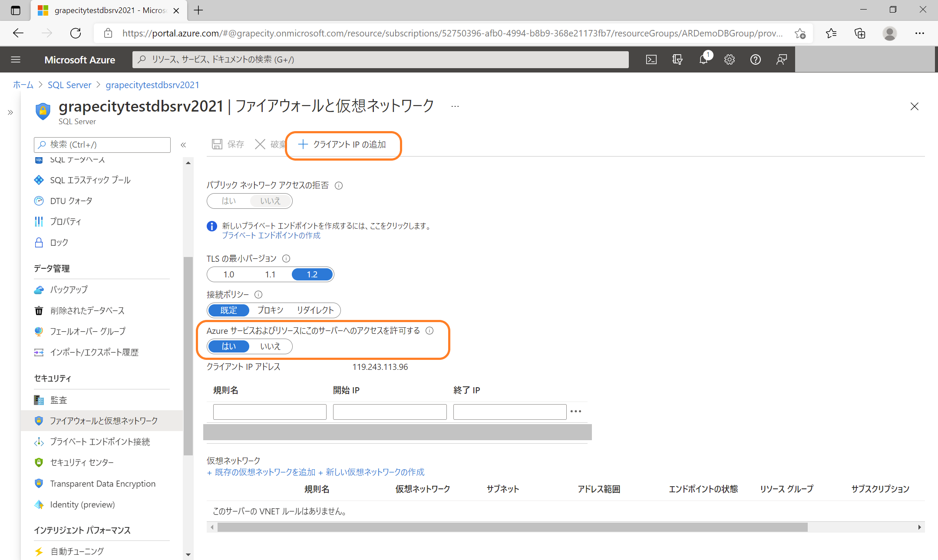Click the 規則名 input field
The width and height of the screenshot is (938, 560).
(x=270, y=412)
